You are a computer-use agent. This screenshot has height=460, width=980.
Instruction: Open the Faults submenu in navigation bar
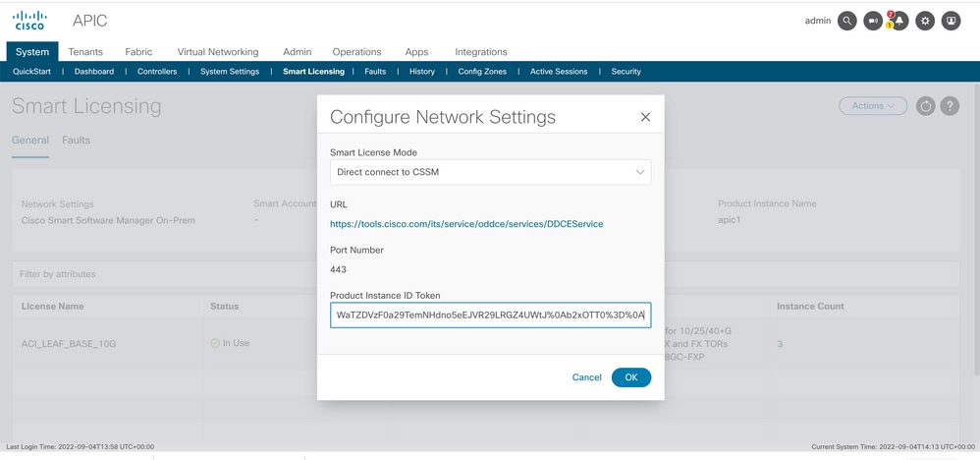click(375, 72)
